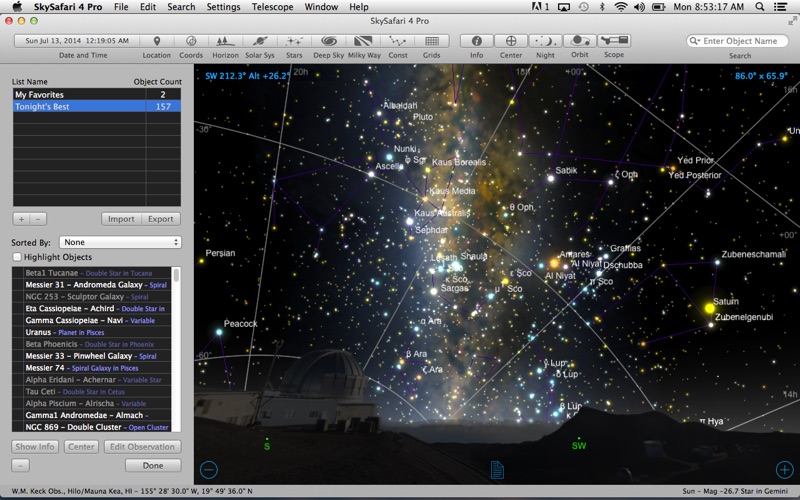Click the Location pin toolbar icon
Image resolution: width=800 pixels, height=500 pixels.
tap(157, 41)
